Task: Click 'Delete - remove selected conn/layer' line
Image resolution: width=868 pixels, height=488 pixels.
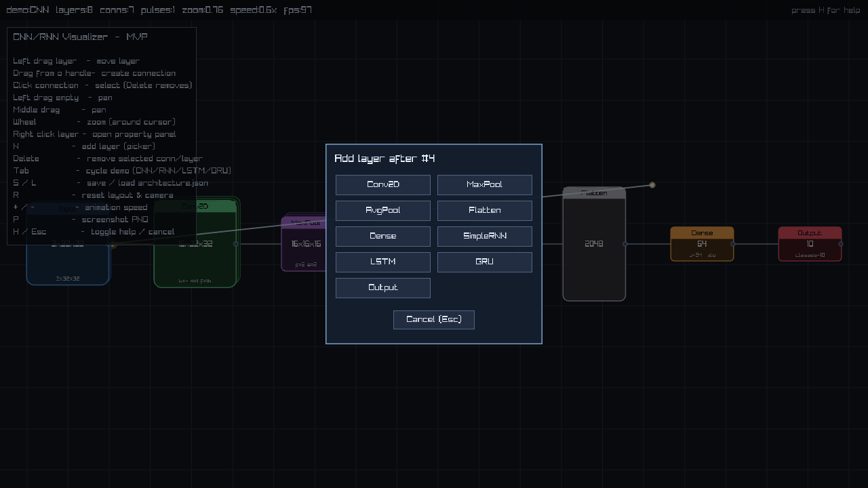Action: pos(108,159)
